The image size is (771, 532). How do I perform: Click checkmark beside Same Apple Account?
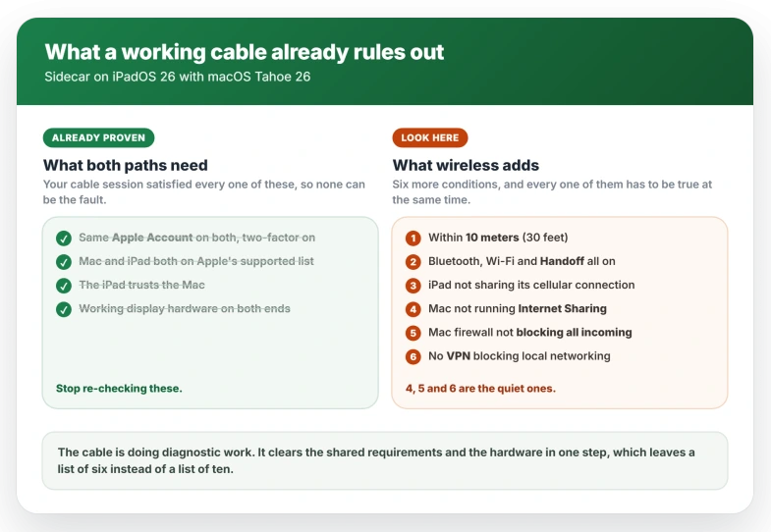point(64,239)
